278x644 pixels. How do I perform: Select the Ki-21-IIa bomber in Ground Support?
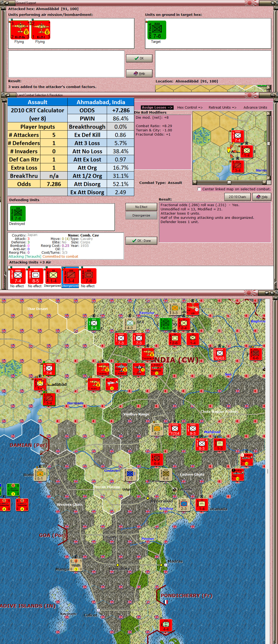(x=20, y=30)
